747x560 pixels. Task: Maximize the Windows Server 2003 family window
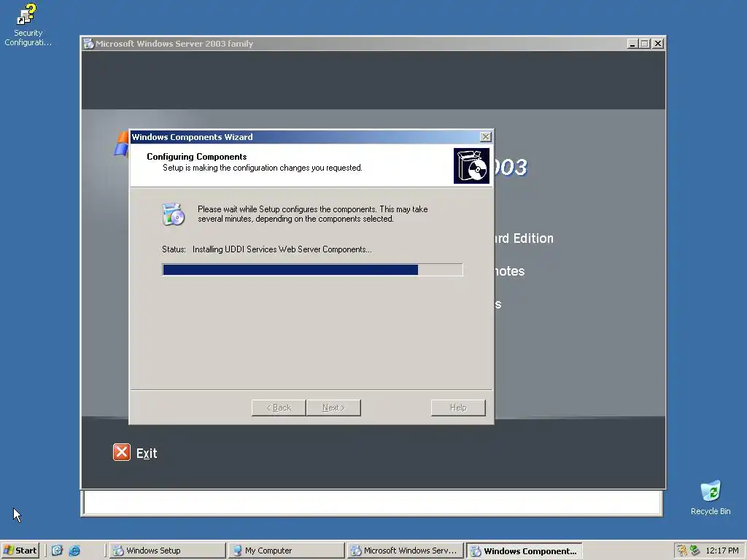tap(645, 44)
